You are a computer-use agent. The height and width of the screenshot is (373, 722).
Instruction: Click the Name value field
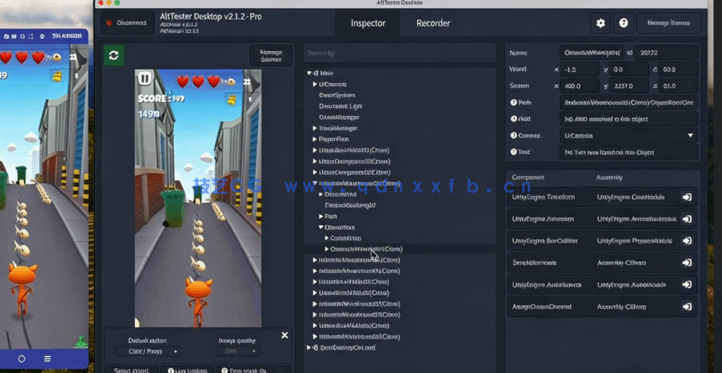(x=591, y=52)
